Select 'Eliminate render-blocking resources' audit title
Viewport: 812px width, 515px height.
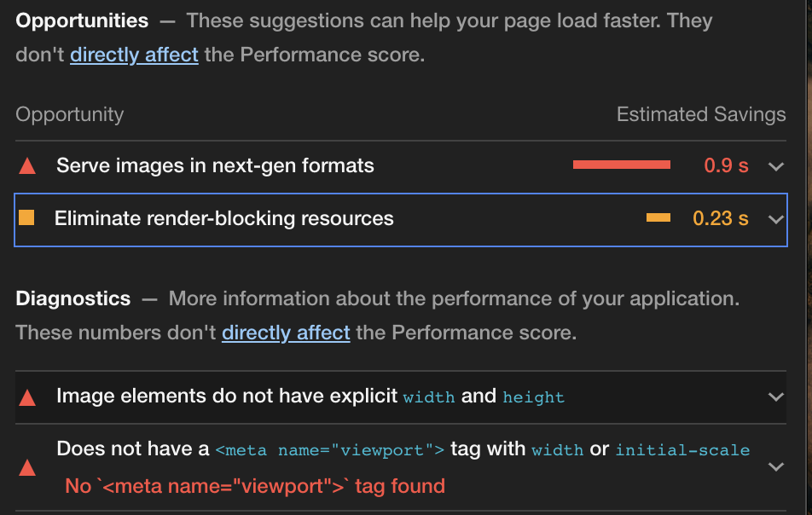coord(223,218)
